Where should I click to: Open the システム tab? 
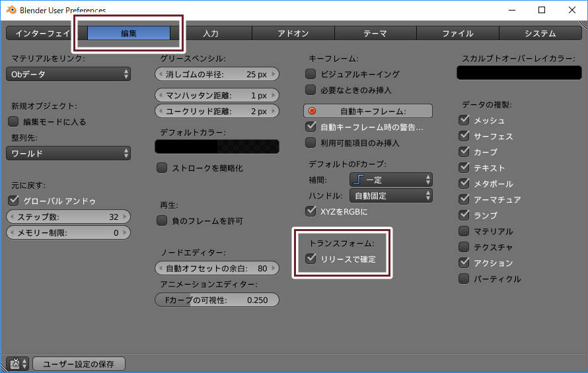point(540,34)
